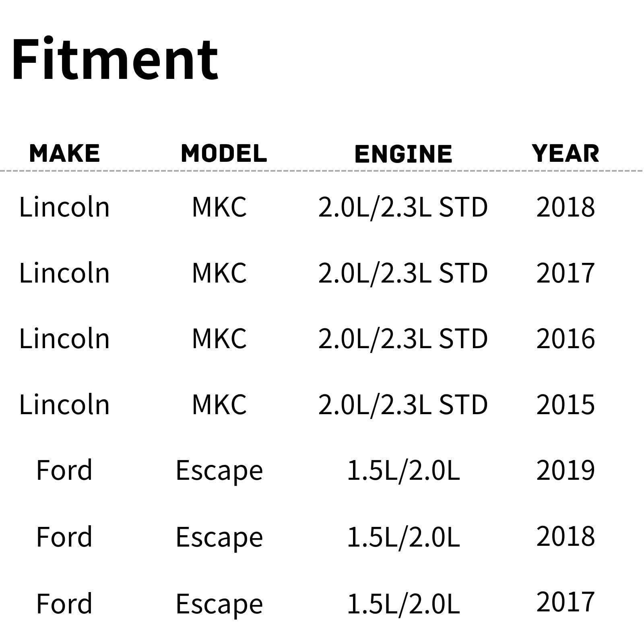This screenshot has width=644, height=644.
Task: Select year 2018 in the Lincoln MKC row
Action: (x=566, y=207)
